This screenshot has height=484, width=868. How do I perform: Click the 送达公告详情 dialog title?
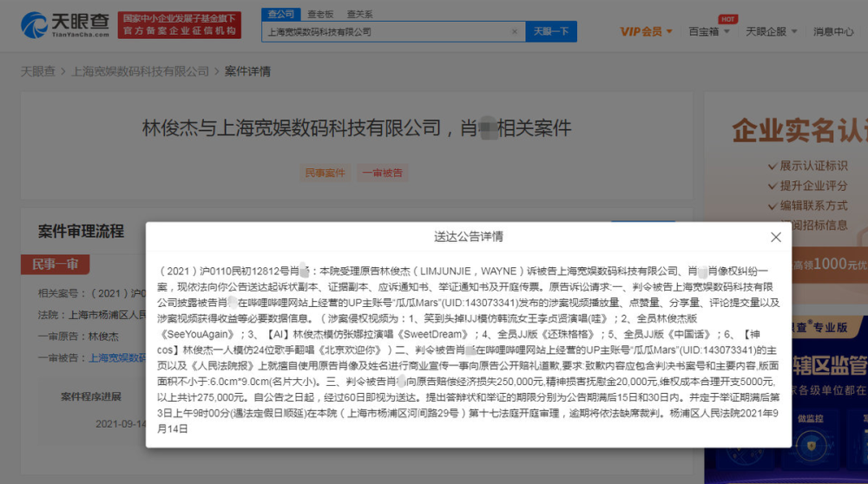click(x=469, y=237)
